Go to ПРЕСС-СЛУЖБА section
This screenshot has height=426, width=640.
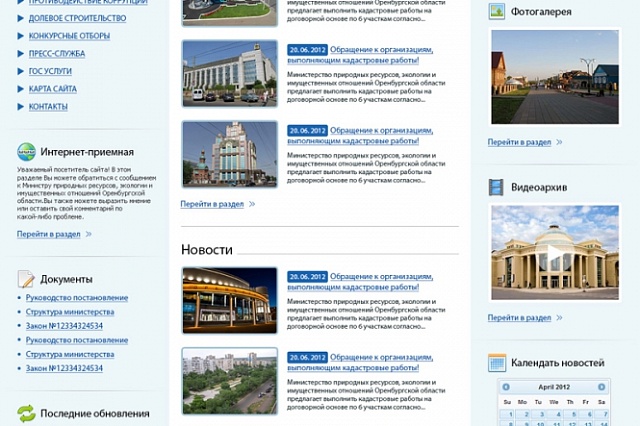(x=57, y=53)
